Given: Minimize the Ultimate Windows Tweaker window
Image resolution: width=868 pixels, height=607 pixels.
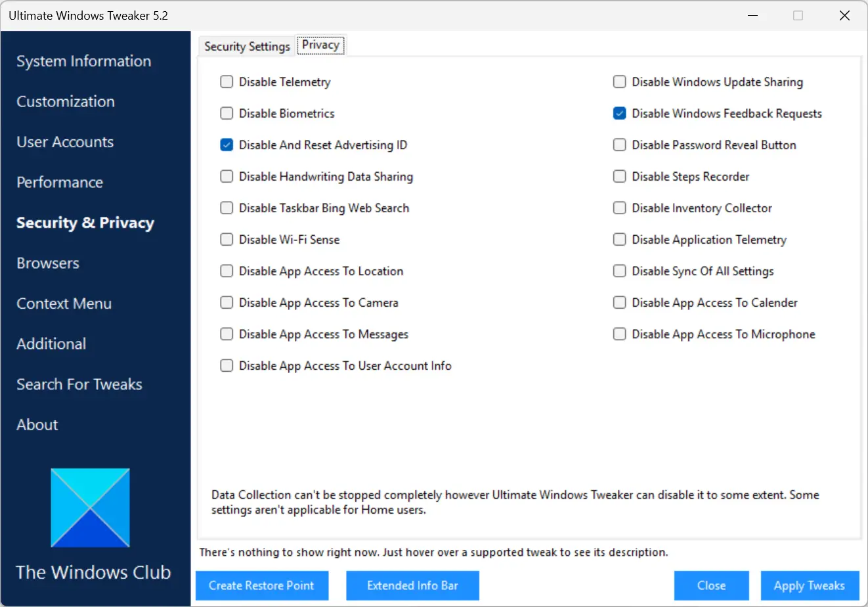Looking at the screenshot, I should click(x=752, y=16).
